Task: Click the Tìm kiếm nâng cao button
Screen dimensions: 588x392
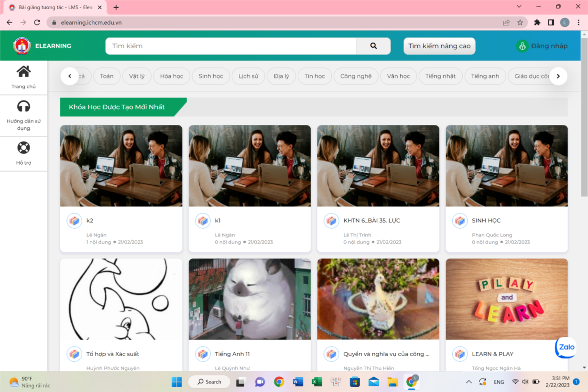Action: pyautogui.click(x=439, y=46)
